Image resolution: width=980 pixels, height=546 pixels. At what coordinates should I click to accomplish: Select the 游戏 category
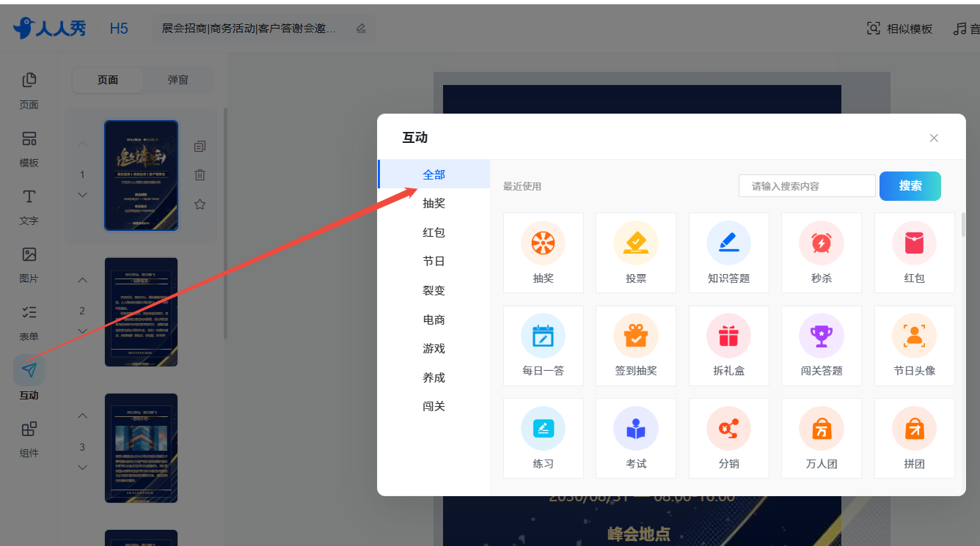coord(434,348)
